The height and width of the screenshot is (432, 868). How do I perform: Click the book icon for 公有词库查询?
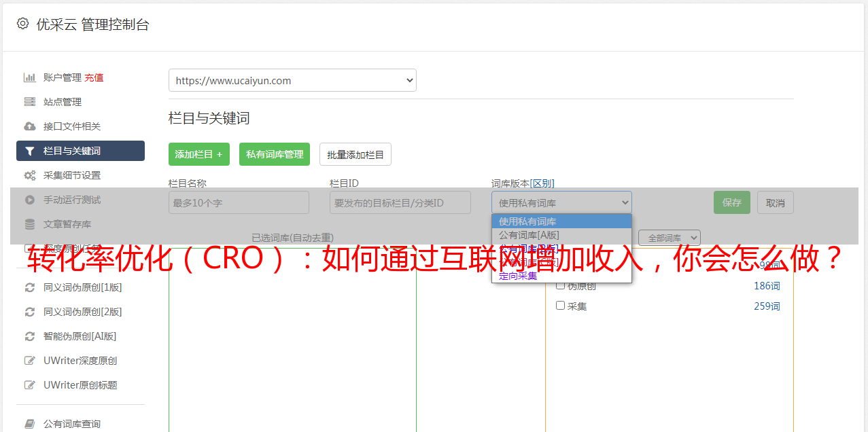(29, 424)
